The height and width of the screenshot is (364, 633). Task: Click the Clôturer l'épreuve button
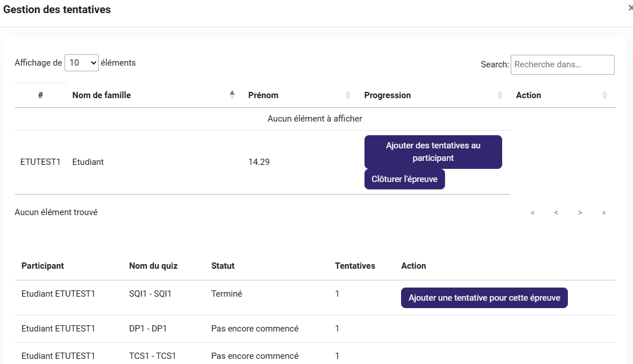coord(404,179)
